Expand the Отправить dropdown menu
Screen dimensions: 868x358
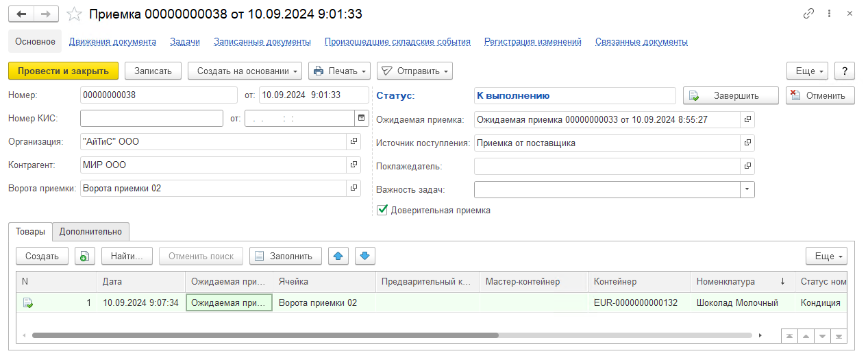(x=414, y=71)
